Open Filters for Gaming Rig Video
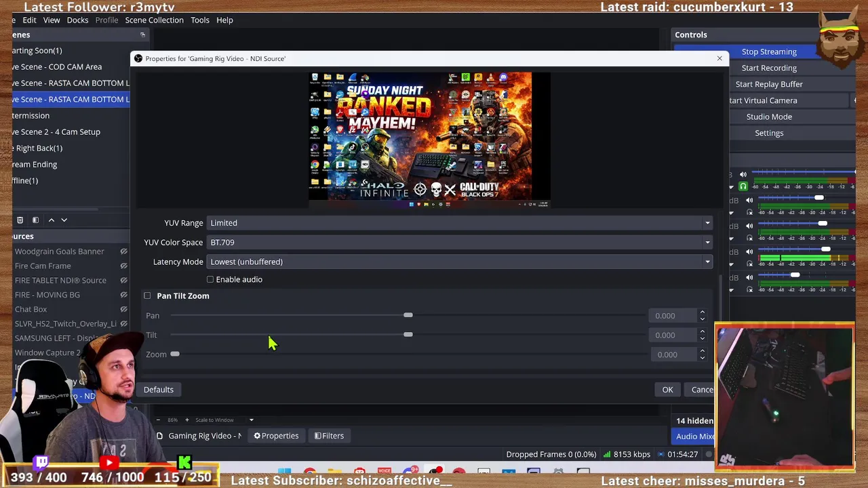This screenshot has height=488, width=868. pyautogui.click(x=329, y=436)
